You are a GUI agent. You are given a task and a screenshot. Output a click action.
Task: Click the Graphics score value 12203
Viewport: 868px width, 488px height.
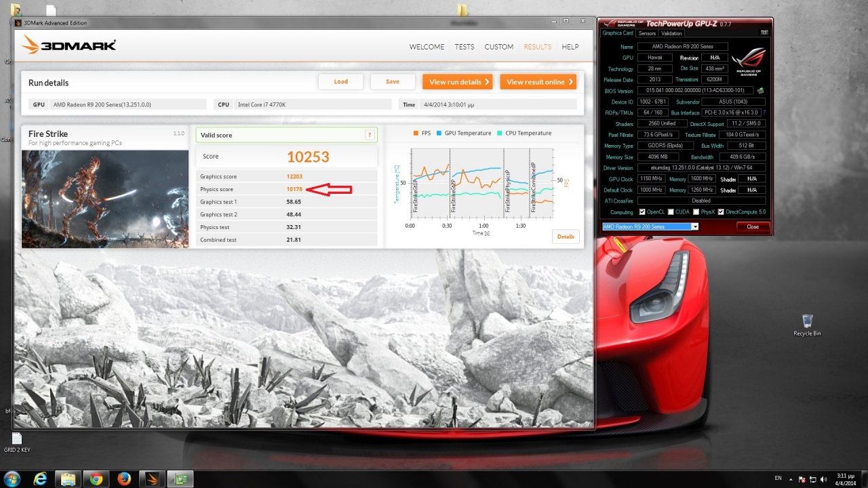[294, 176]
